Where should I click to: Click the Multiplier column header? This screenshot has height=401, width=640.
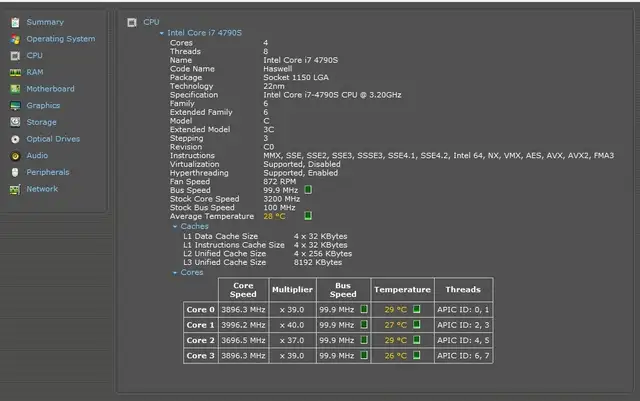click(x=292, y=290)
